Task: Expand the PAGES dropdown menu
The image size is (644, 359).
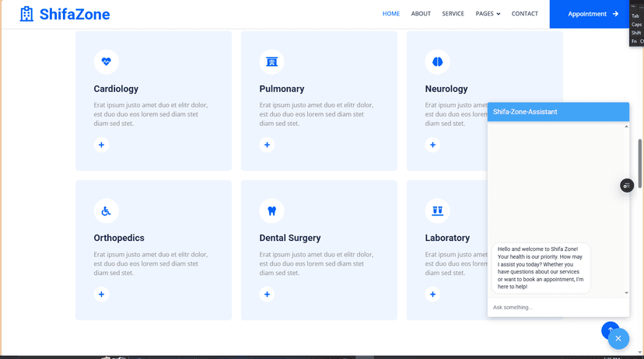Action: 488,13
